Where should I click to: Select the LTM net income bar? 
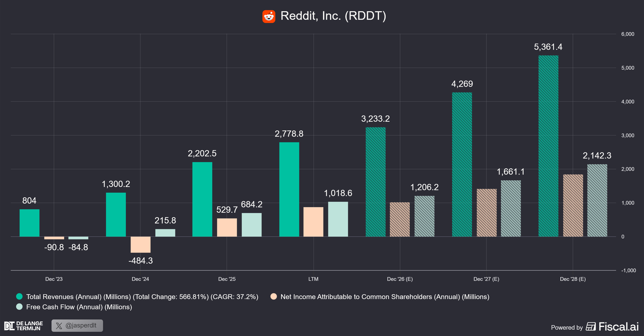tap(313, 222)
